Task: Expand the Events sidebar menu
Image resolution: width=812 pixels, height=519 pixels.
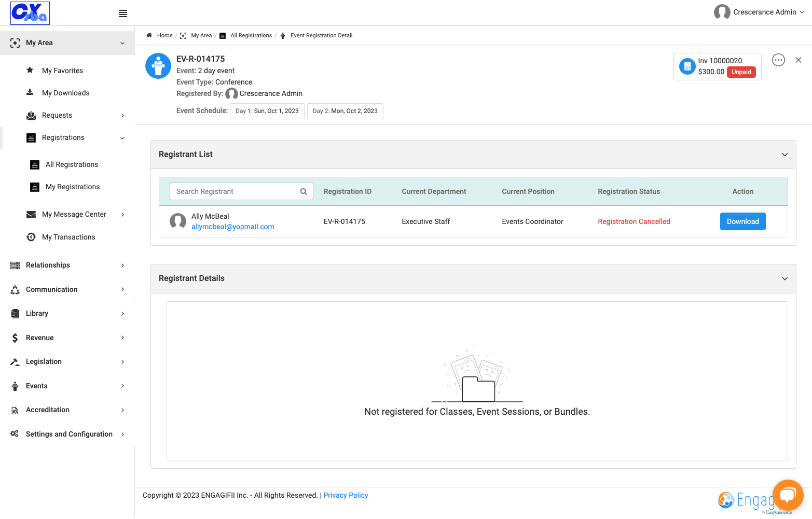Action: click(67, 386)
